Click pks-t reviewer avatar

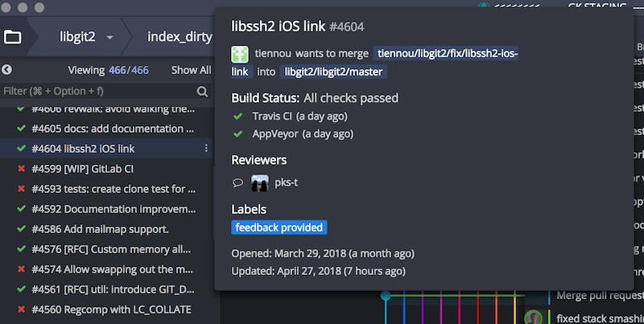[x=260, y=183]
